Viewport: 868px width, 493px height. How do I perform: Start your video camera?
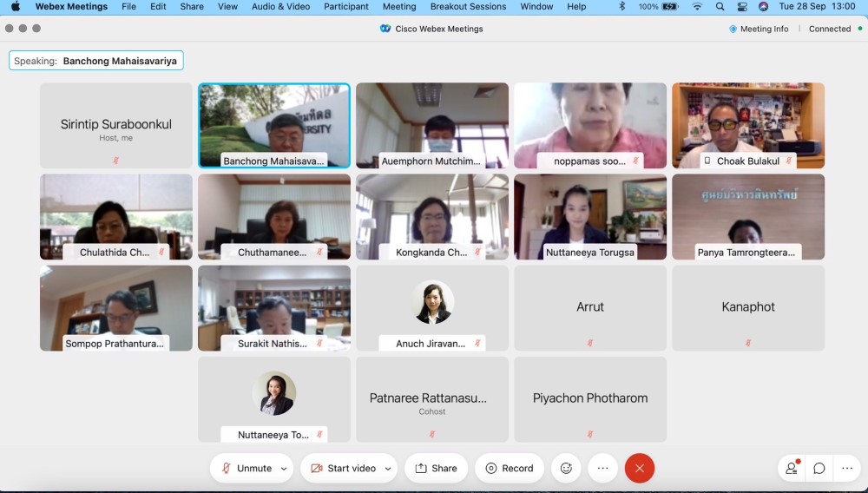[343, 468]
